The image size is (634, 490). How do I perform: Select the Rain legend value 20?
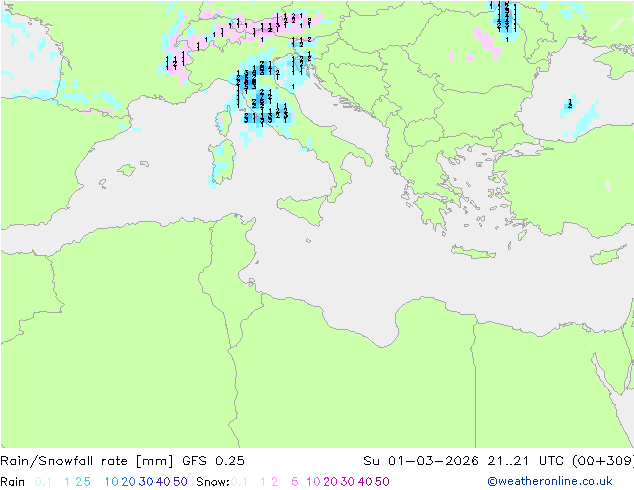point(128,482)
